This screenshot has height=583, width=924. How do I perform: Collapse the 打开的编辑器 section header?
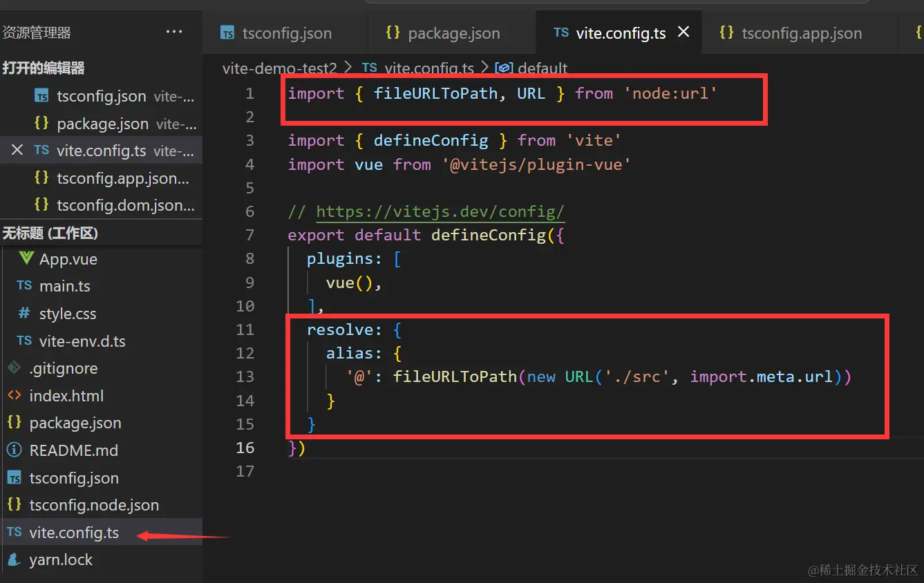tap(101, 68)
